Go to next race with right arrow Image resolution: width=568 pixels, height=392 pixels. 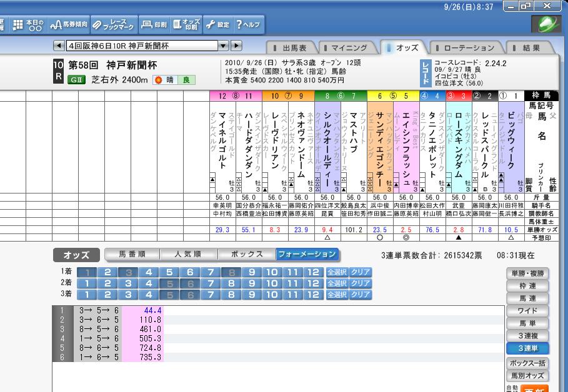tap(236, 46)
